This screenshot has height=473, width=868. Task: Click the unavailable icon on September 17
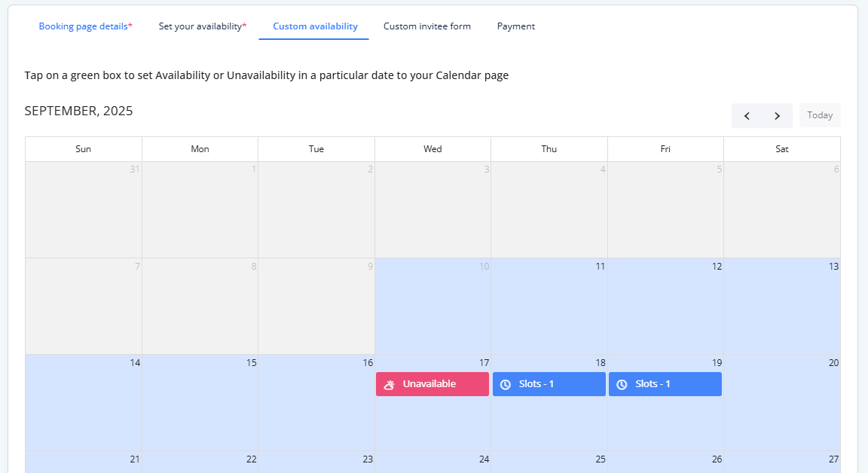coord(390,384)
